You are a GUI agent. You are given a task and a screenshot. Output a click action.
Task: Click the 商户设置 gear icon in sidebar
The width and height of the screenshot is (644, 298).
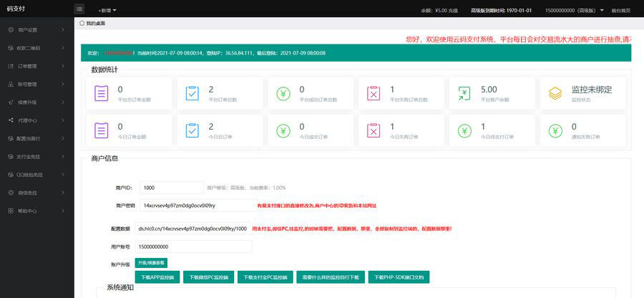coord(10,30)
